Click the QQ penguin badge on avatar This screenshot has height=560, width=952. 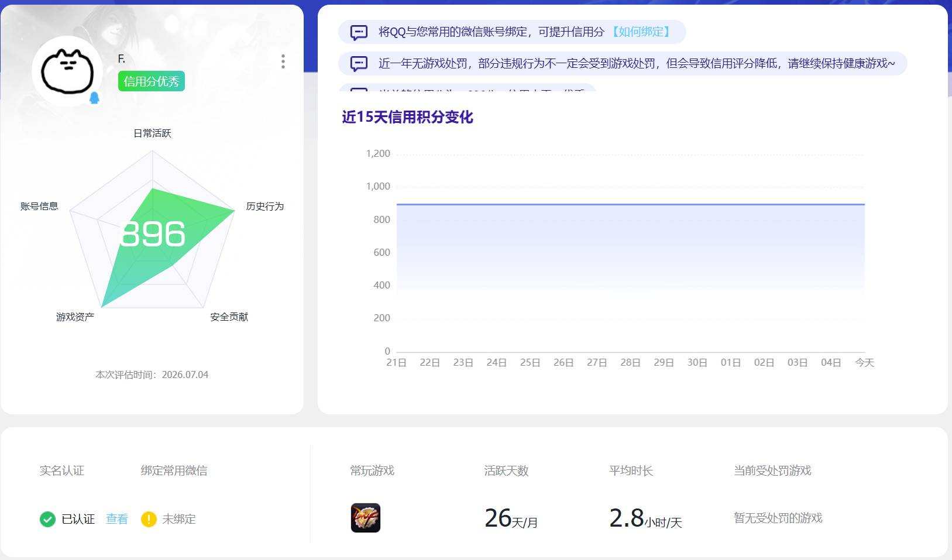point(94,98)
